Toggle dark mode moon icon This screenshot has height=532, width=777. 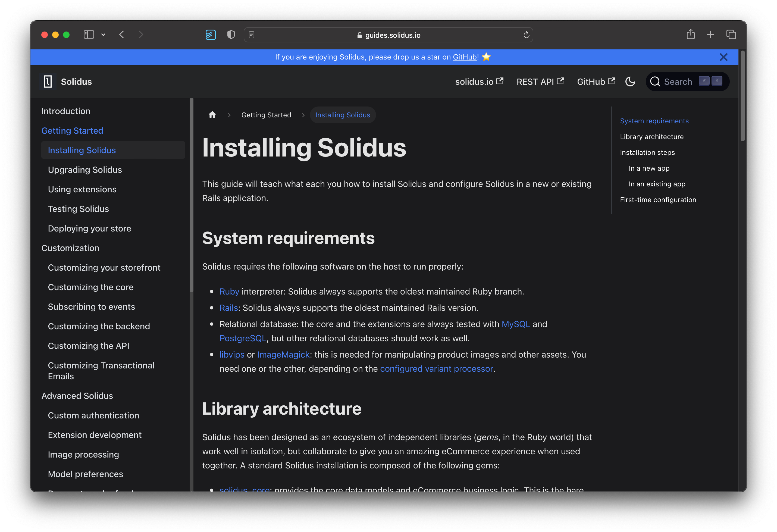pyautogui.click(x=630, y=82)
